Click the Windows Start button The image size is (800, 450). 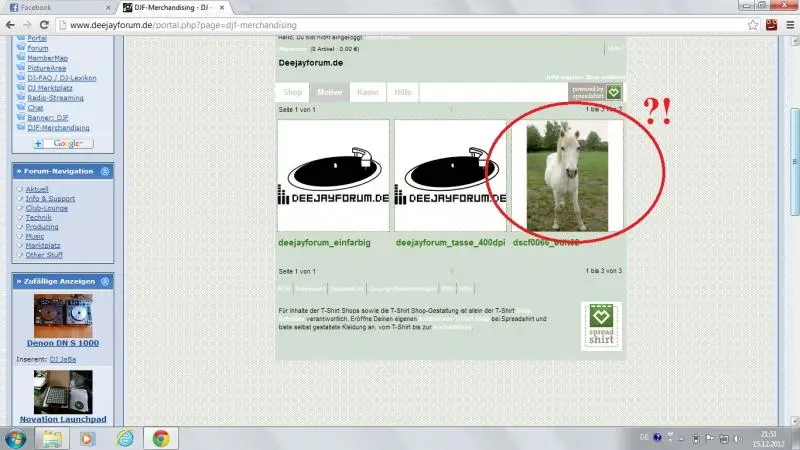pyautogui.click(x=16, y=439)
